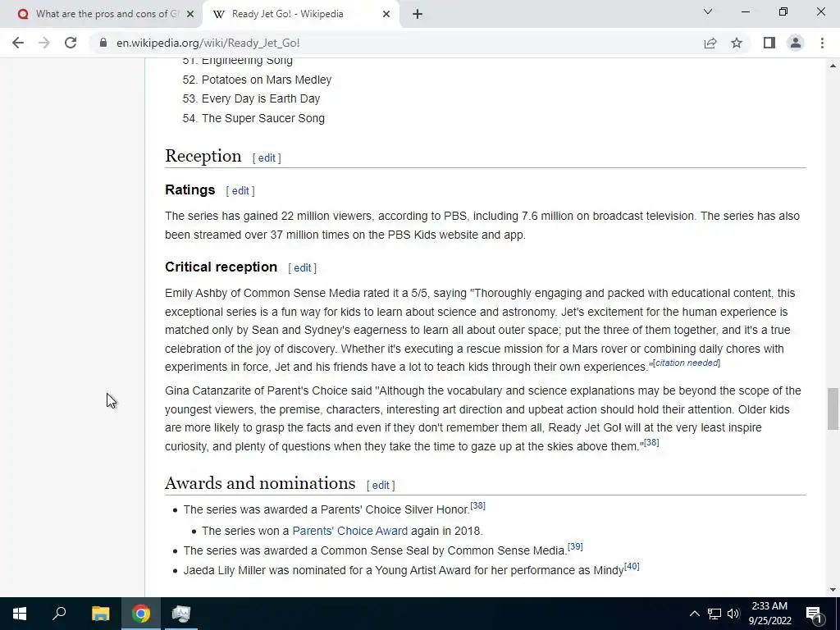
Task: Edit the Reception section
Action: [267, 158]
